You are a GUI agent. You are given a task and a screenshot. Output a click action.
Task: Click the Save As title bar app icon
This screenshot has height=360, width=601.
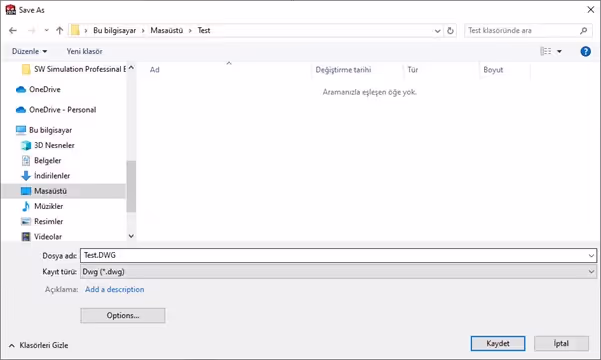[x=10, y=10]
